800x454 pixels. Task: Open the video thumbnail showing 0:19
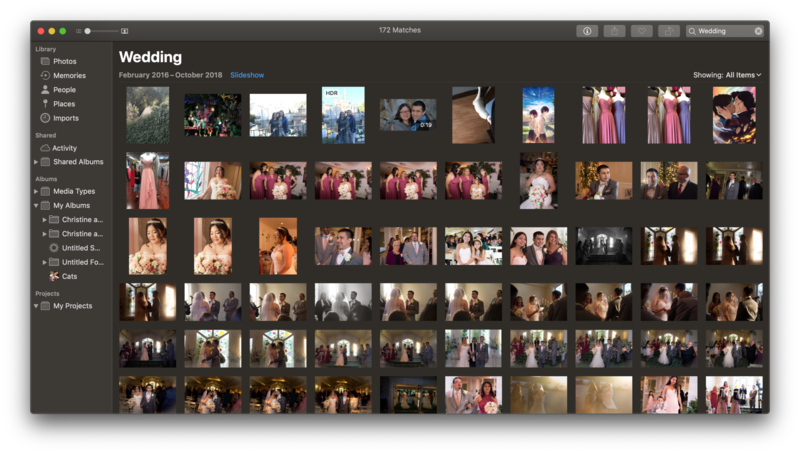click(408, 115)
